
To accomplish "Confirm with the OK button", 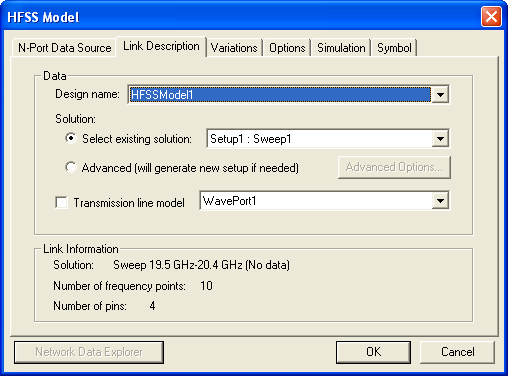I will pos(373,352).
